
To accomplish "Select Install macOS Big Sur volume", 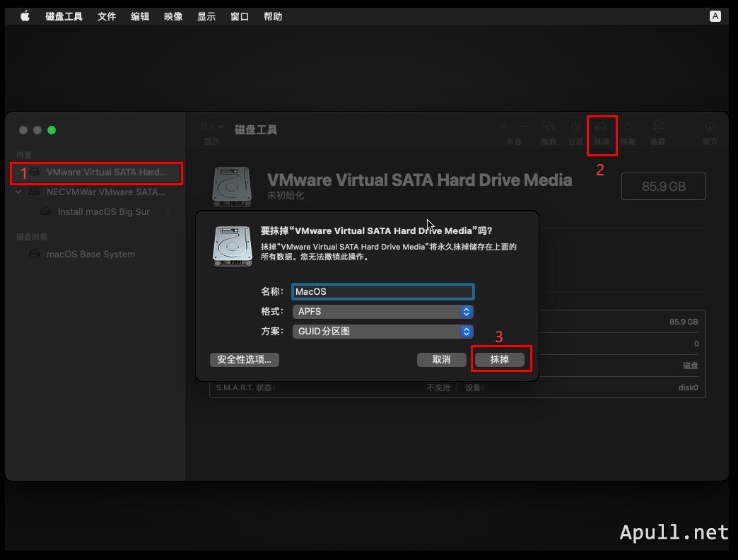I will [96, 211].
